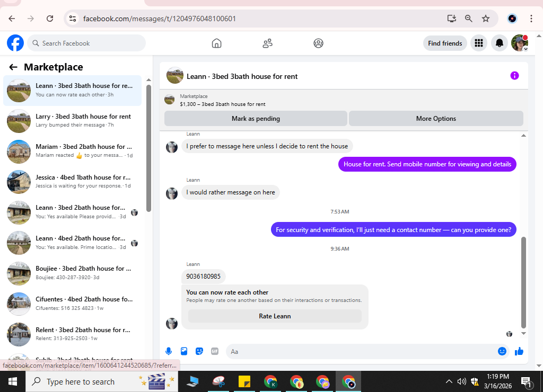This screenshot has width=543, height=392.
Task: Open Jessica 4bed 1bath conversation
Action: tap(72, 182)
